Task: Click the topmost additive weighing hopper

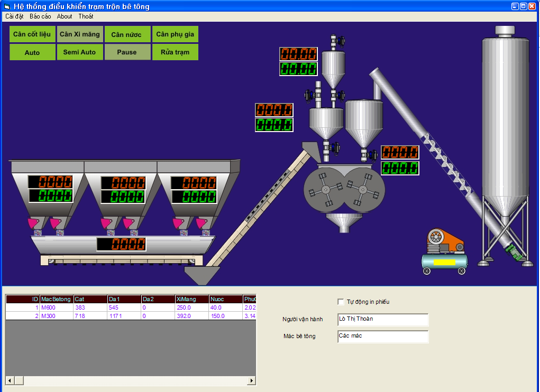Action: click(x=333, y=68)
